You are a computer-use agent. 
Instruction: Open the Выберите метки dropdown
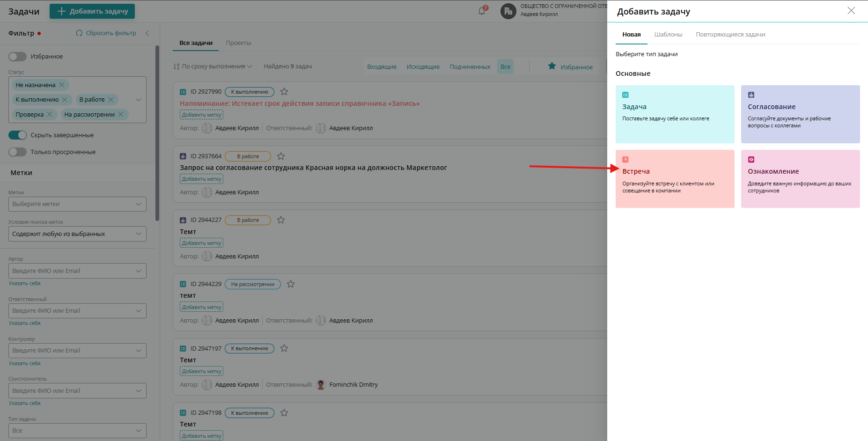(77, 204)
